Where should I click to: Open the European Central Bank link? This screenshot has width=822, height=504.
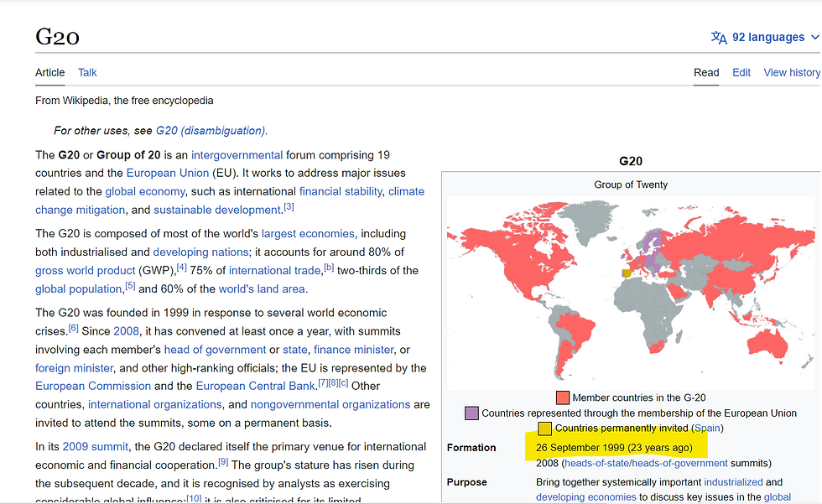tap(255, 386)
